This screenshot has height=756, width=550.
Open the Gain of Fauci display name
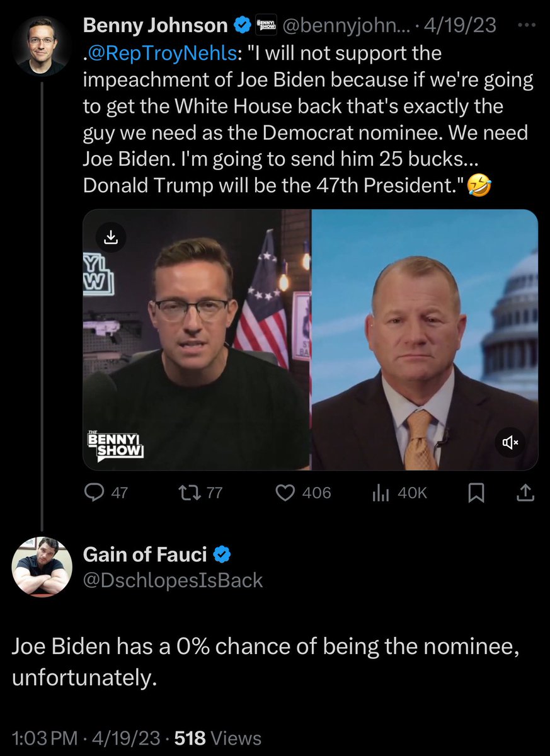[x=145, y=555]
